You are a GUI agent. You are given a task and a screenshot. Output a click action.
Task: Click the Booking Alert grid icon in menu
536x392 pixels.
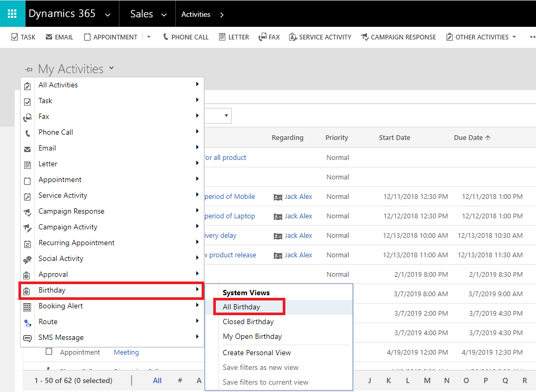27,307
